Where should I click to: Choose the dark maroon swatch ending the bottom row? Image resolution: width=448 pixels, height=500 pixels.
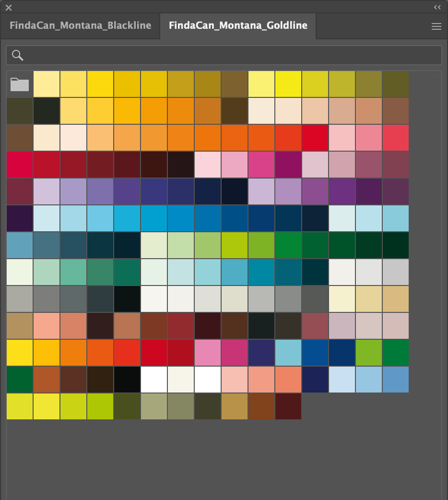pos(288,406)
